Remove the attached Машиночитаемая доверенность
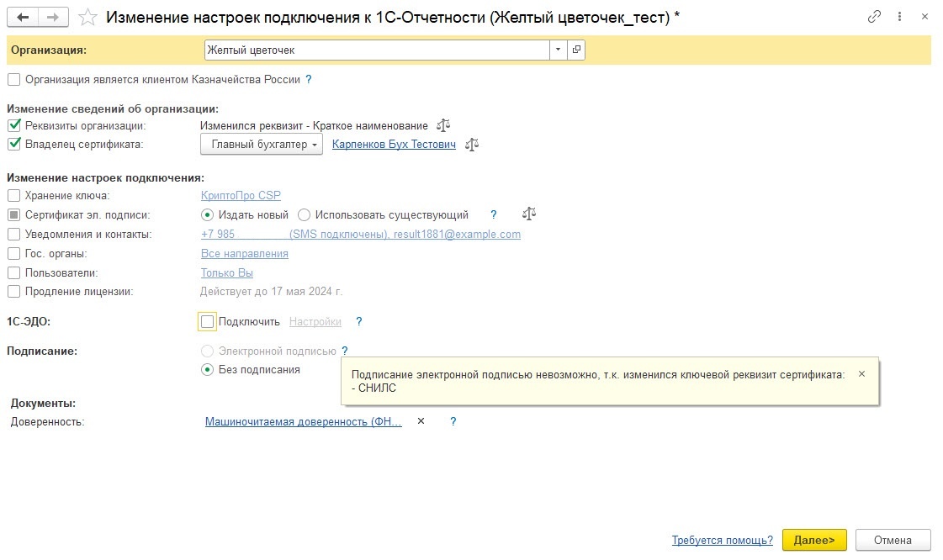The image size is (943, 560). click(x=421, y=421)
